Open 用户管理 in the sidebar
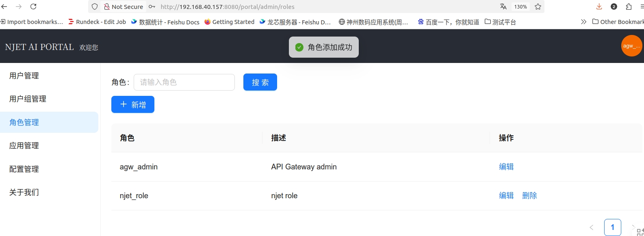The width and height of the screenshot is (644, 236). pyautogui.click(x=24, y=76)
